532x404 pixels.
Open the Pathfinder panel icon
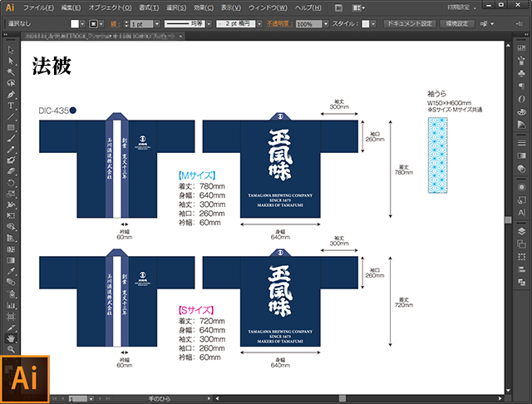[521, 283]
